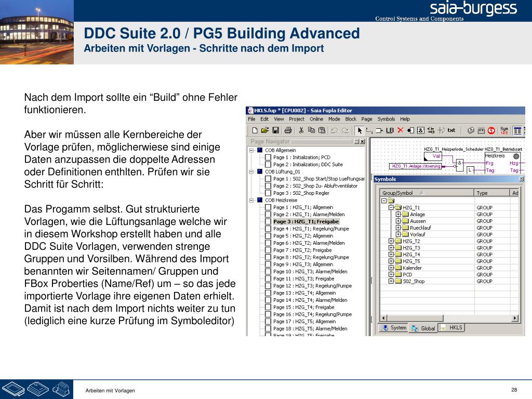532x399 pixels.
Task: Expand the PCD symbol group
Action: [391, 274]
